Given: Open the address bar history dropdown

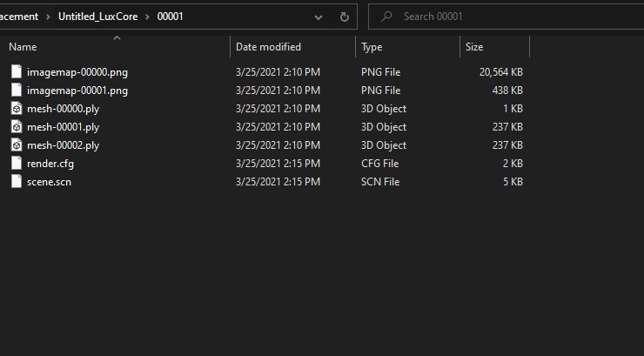Looking at the screenshot, I should [319, 17].
